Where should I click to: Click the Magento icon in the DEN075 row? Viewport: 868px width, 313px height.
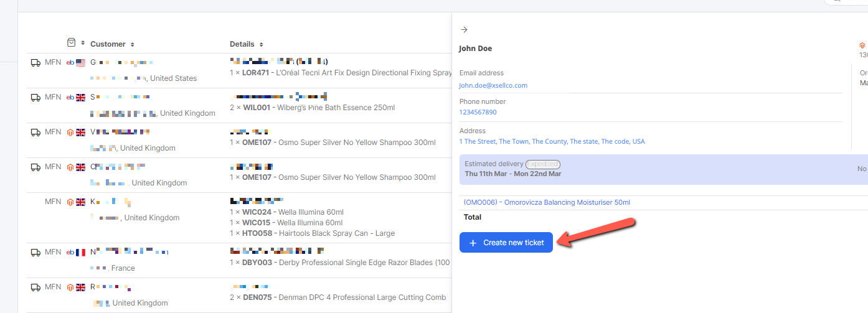coord(70,287)
